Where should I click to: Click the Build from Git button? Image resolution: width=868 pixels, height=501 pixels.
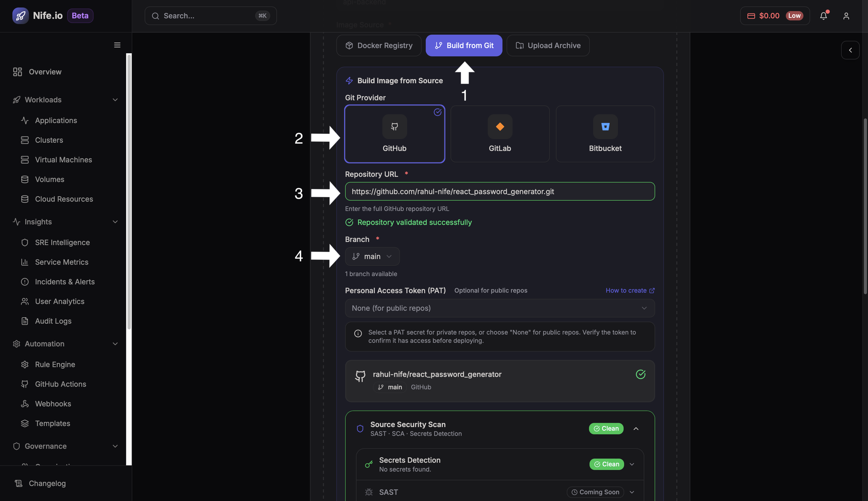(x=464, y=45)
